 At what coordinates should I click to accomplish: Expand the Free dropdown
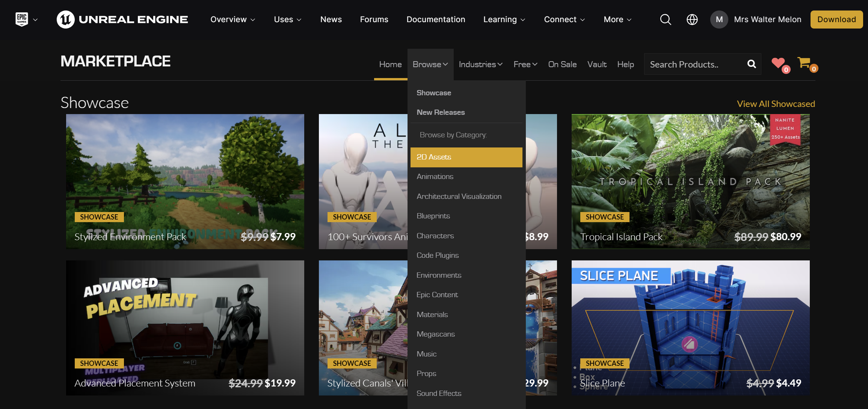525,65
